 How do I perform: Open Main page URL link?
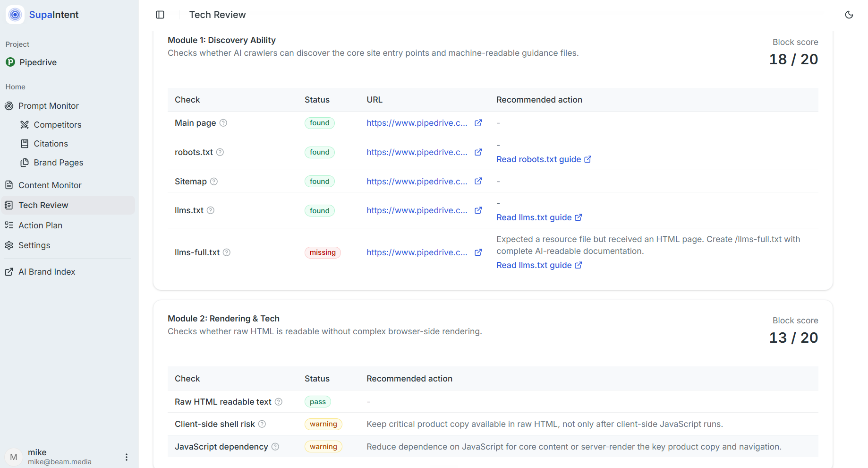pyautogui.click(x=417, y=123)
